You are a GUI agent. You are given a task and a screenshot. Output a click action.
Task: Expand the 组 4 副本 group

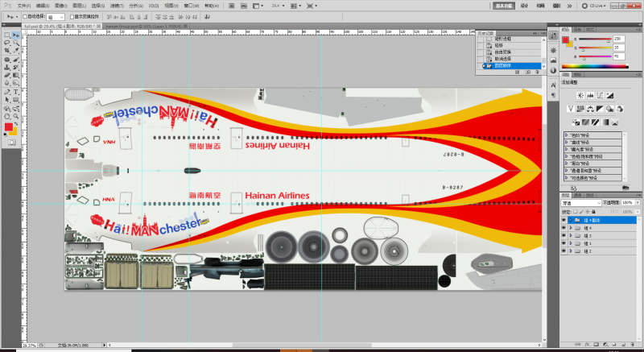571,221
